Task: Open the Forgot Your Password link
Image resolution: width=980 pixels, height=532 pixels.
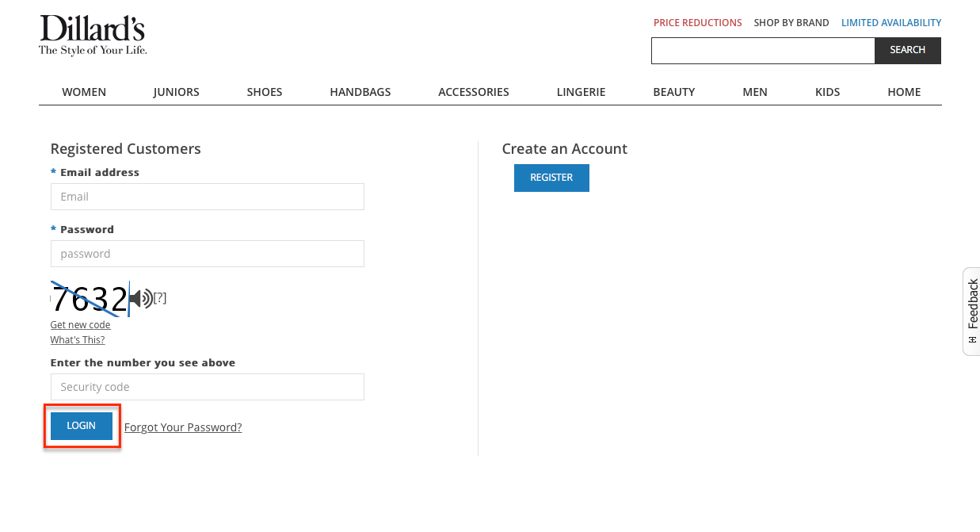Action: 183,427
